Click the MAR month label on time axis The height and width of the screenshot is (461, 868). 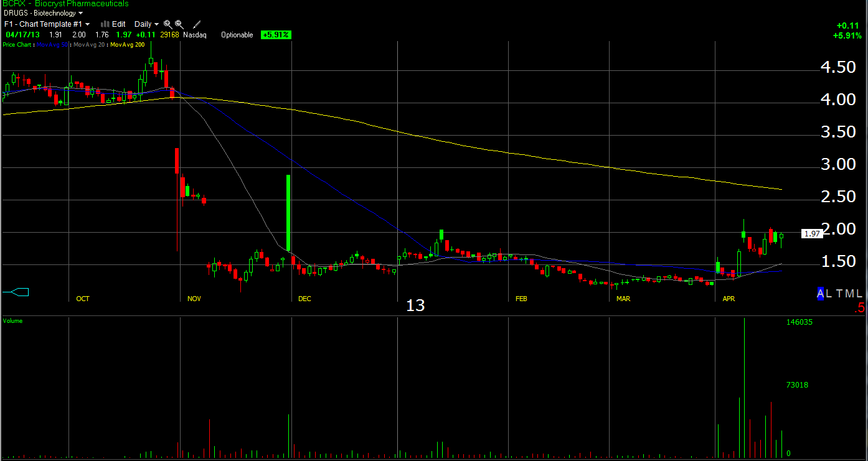(623, 299)
